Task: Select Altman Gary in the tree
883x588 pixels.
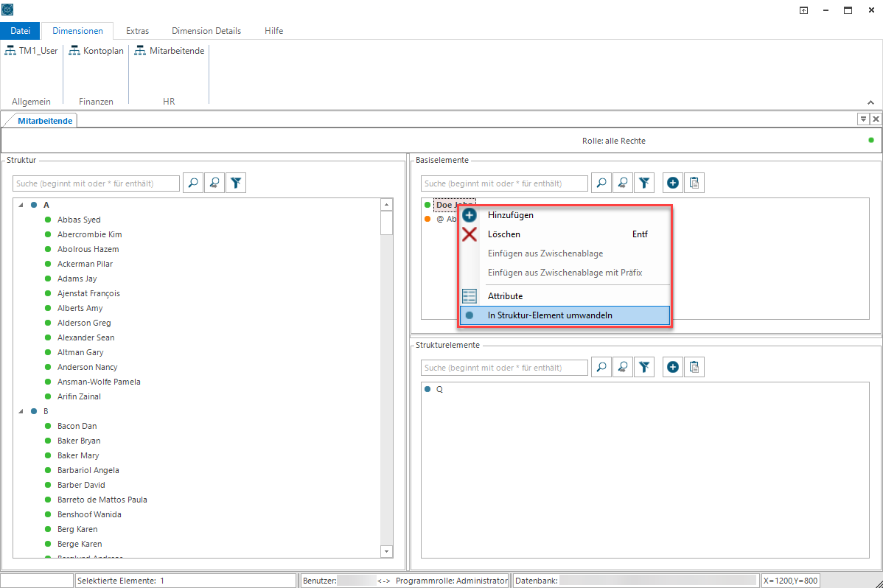Action: tap(80, 352)
